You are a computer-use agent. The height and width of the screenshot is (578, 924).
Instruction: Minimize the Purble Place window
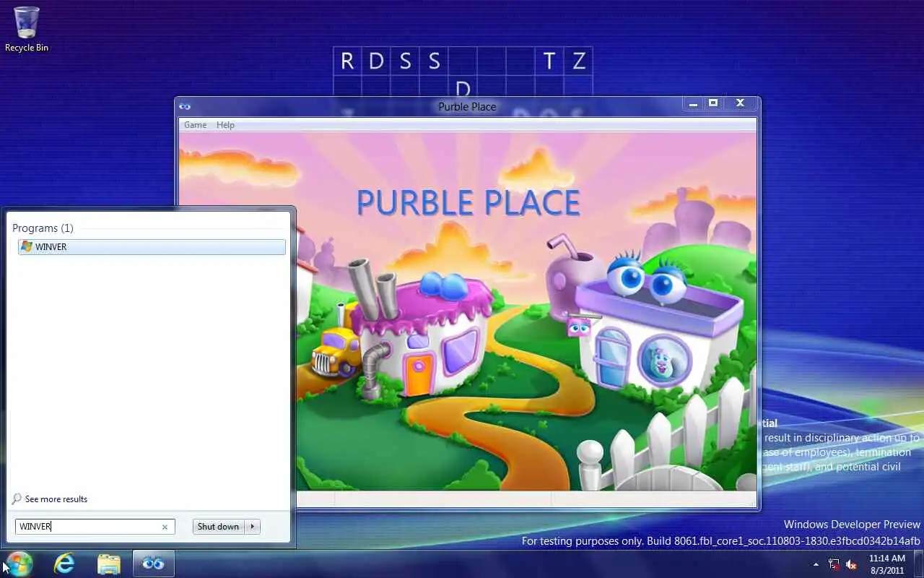[693, 103]
